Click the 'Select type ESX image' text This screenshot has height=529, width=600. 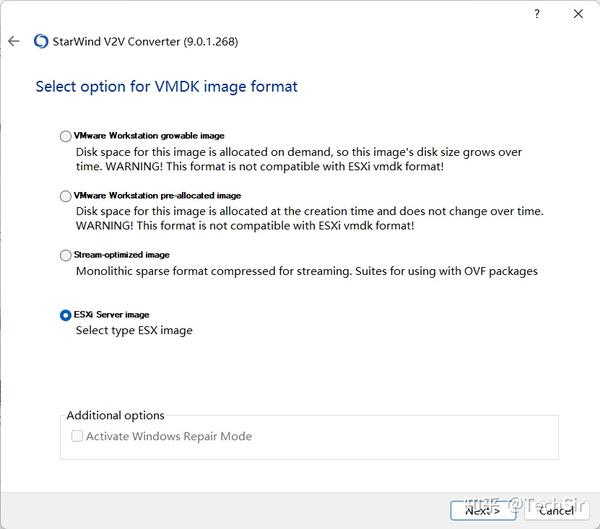134,330
